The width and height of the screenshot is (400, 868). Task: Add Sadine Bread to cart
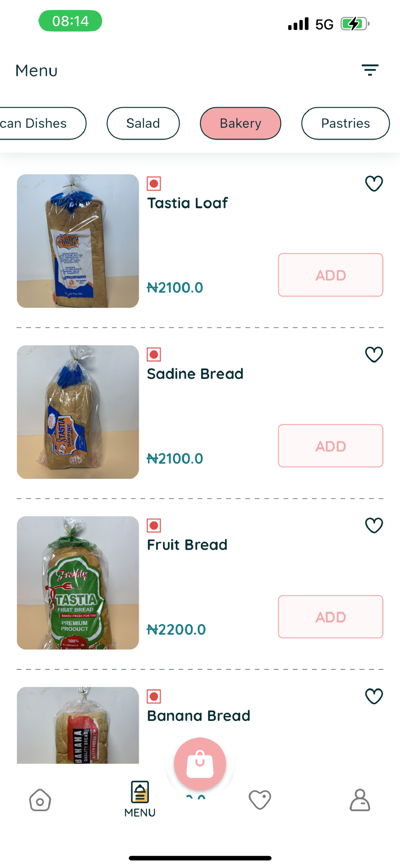pos(331,446)
